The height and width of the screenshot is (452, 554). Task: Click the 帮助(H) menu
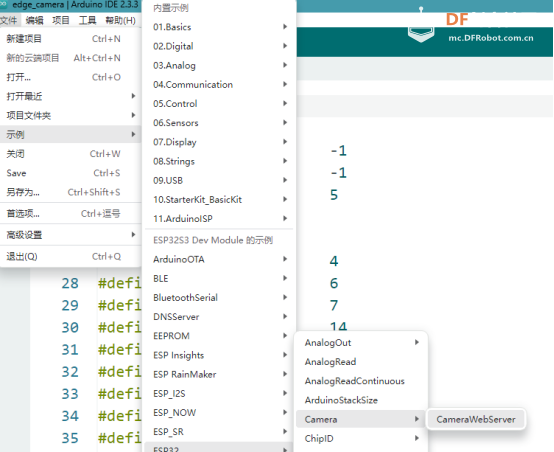click(120, 20)
